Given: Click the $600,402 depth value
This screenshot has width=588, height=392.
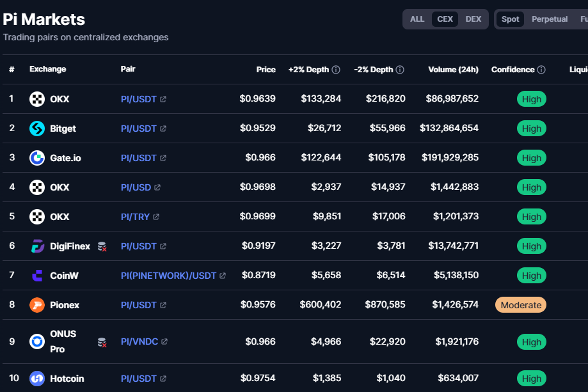Looking at the screenshot, I should tap(321, 304).
